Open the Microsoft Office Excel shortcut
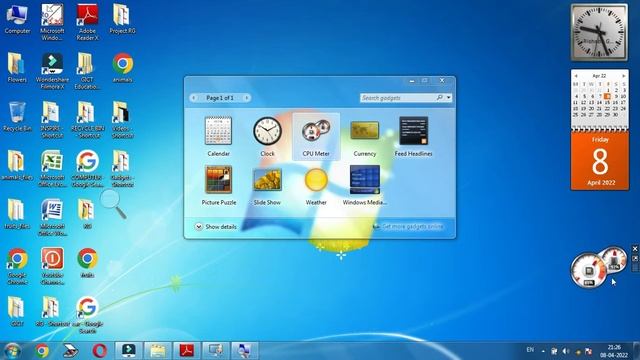Image resolution: width=640 pixels, height=360 pixels. tap(52, 169)
